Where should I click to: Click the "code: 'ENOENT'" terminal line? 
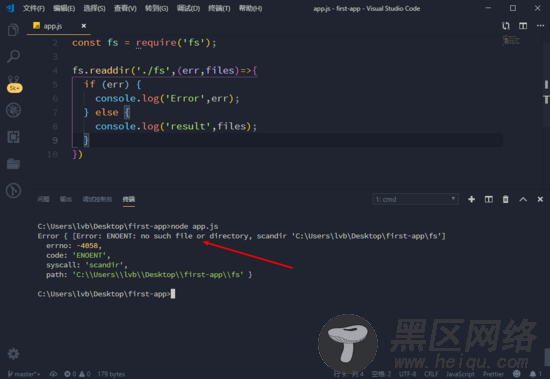(78, 255)
